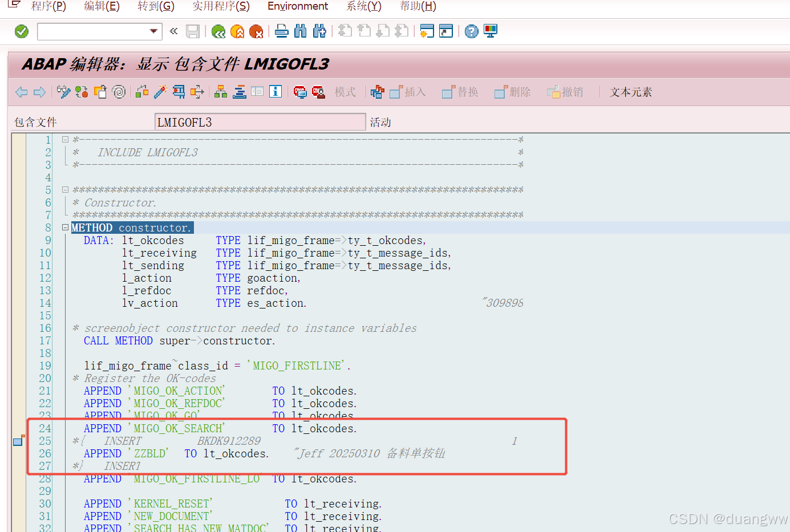Click the Print icon
This screenshot has height=532, width=790.
(x=281, y=31)
